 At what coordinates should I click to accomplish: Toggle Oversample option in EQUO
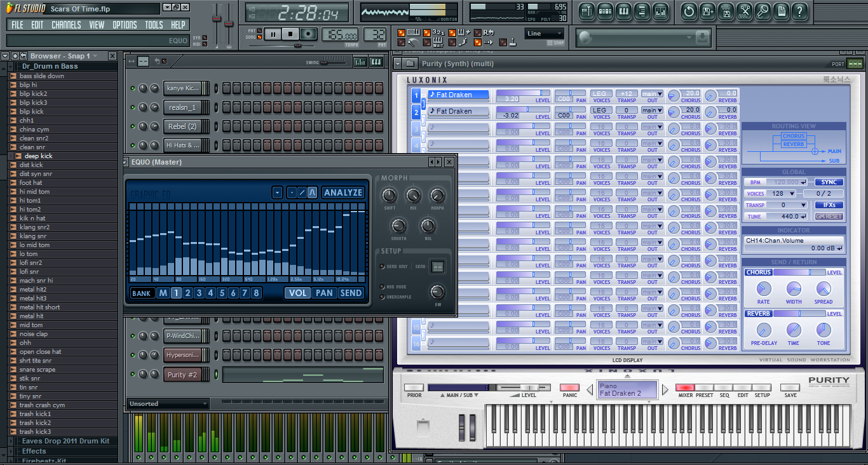pyautogui.click(x=383, y=297)
